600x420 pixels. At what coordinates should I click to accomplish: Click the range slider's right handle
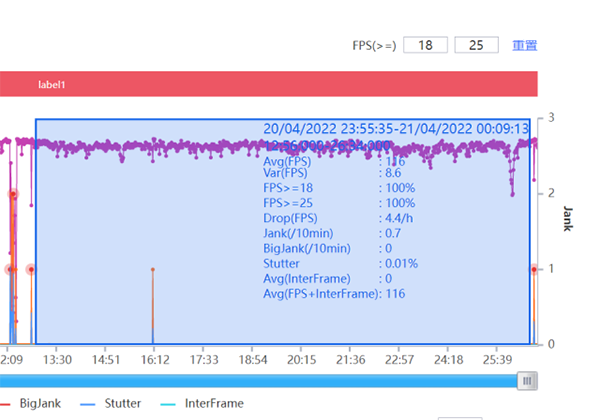(x=528, y=380)
